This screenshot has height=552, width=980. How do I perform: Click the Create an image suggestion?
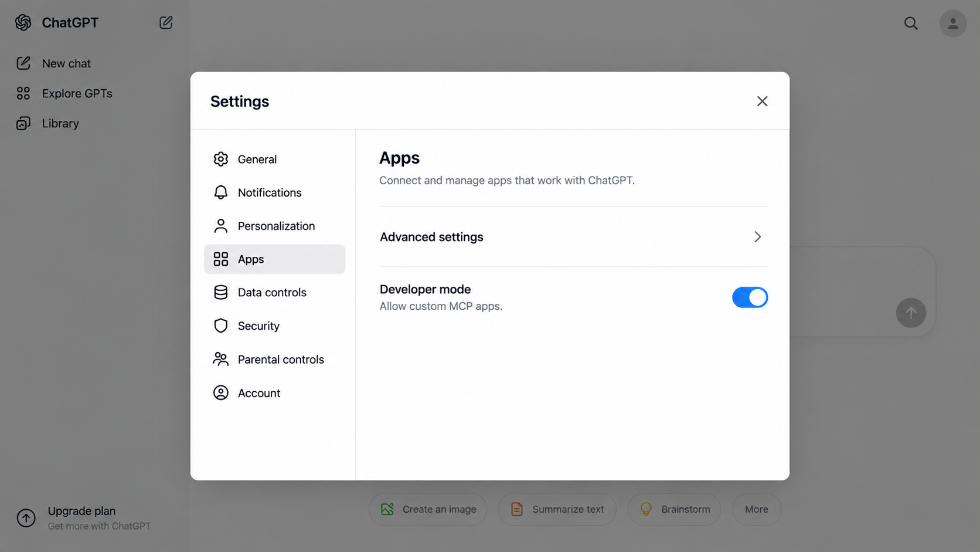click(x=428, y=509)
